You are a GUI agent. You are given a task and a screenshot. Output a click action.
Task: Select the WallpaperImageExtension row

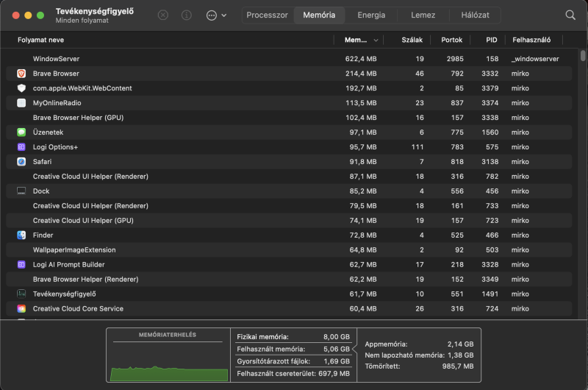coord(289,250)
